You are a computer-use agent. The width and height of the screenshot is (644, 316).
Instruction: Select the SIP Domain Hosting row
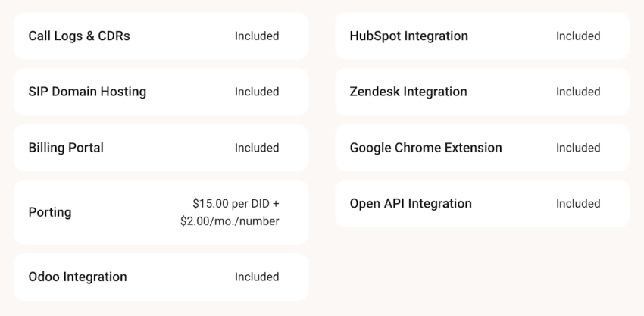point(161,92)
